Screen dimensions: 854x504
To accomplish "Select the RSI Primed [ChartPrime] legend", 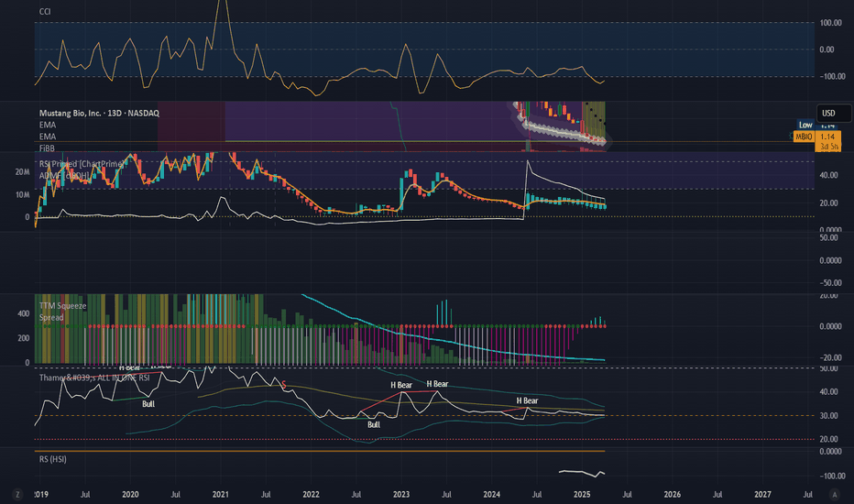I will 82,164.
